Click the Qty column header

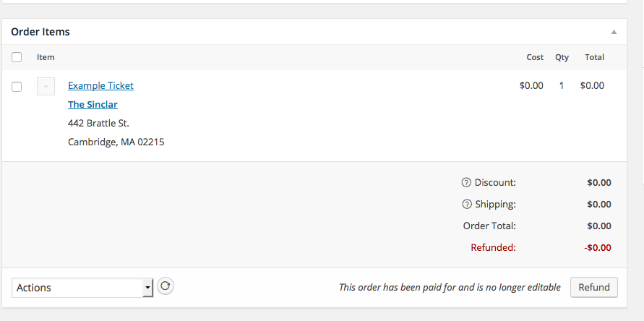click(562, 57)
